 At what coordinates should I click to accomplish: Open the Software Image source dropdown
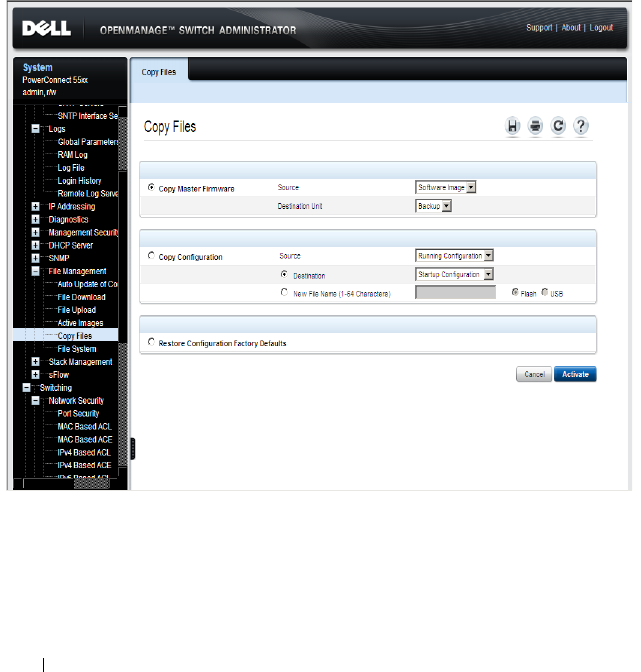pos(445,187)
